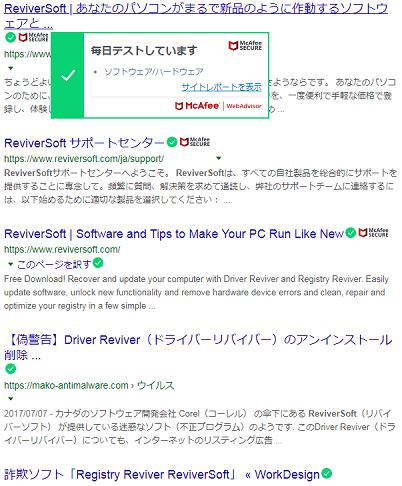This screenshot has height=486, width=402.
Task: Expand dropdown arrow under first result URL
Action: (11, 68)
